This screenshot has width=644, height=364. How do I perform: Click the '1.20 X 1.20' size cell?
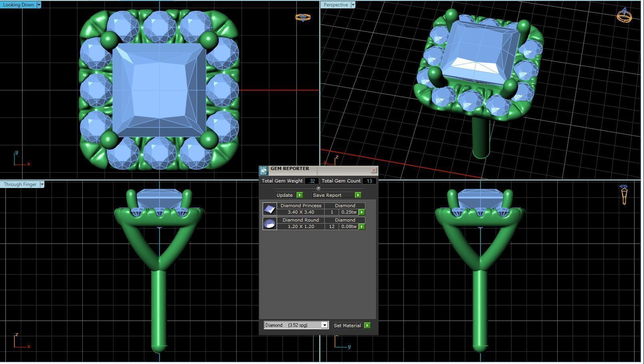click(301, 227)
